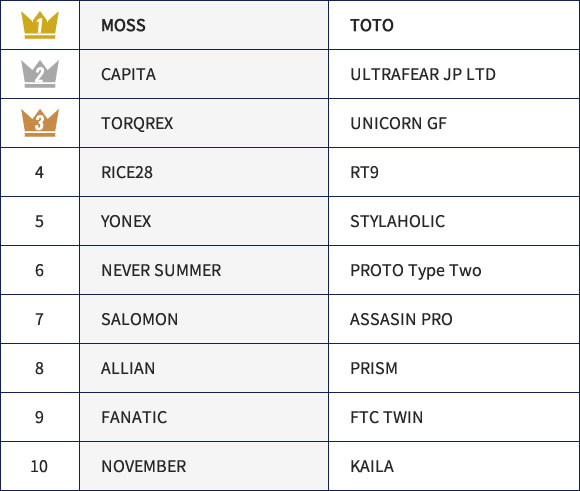Click the RT9 model name
The width and height of the screenshot is (580, 491).
[x=364, y=172]
